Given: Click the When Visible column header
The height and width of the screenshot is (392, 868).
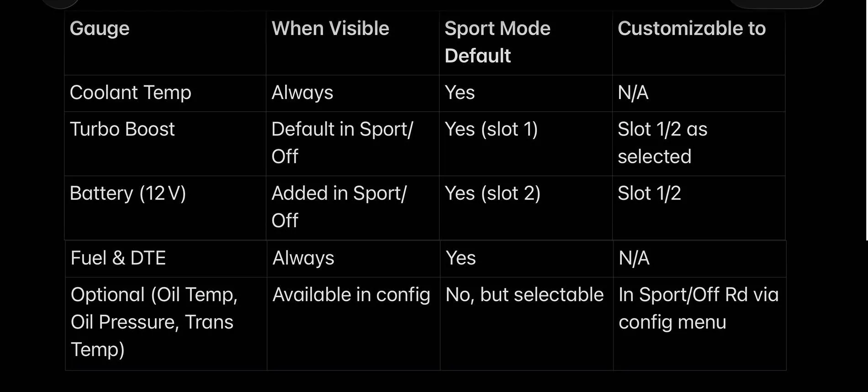Looking at the screenshot, I should (x=330, y=29).
